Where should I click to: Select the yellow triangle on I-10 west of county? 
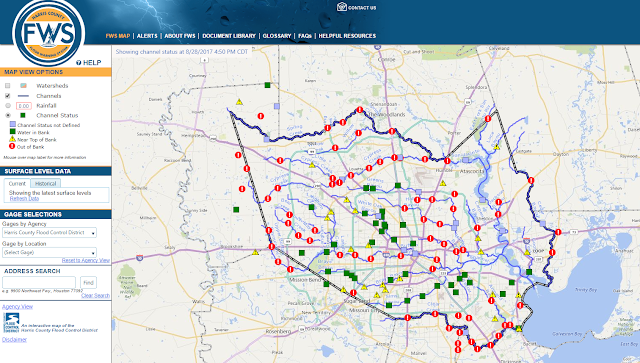click(256, 252)
